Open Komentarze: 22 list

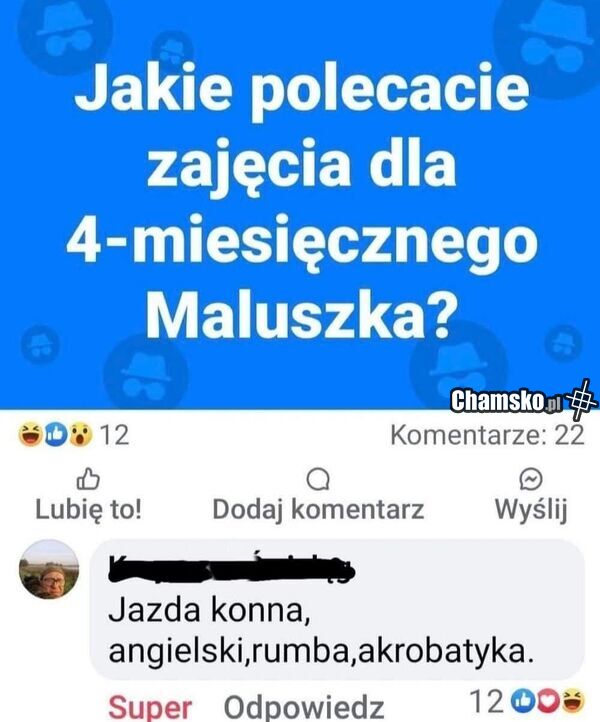pyautogui.click(x=488, y=435)
